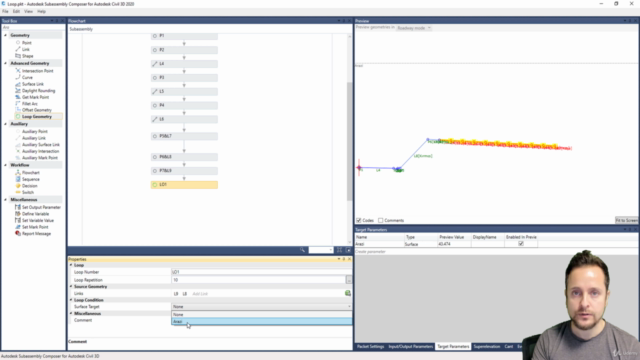This screenshot has height=360, width=640.
Task: Collapse the Geometry toolbox group
Action: pos(6,36)
